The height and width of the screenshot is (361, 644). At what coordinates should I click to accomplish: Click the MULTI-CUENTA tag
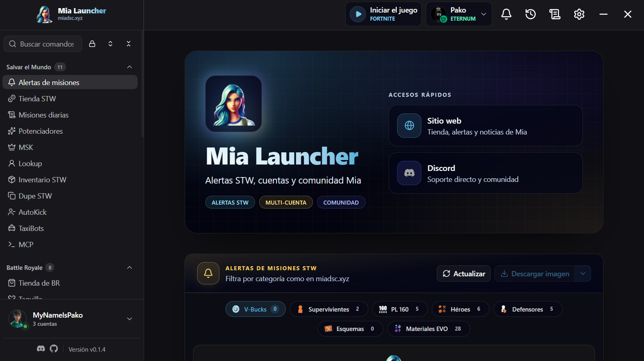pyautogui.click(x=286, y=202)
